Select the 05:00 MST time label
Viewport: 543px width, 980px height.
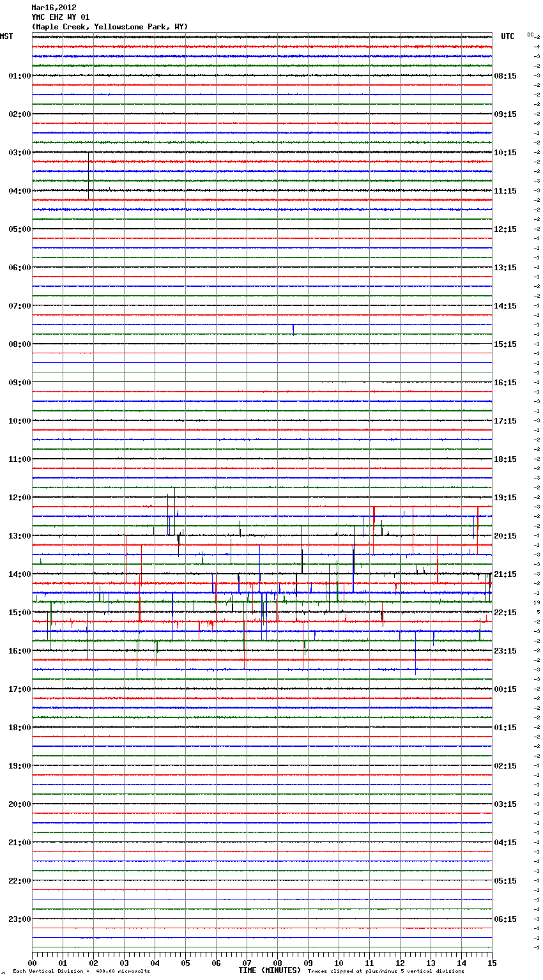[x=19, y=229]
